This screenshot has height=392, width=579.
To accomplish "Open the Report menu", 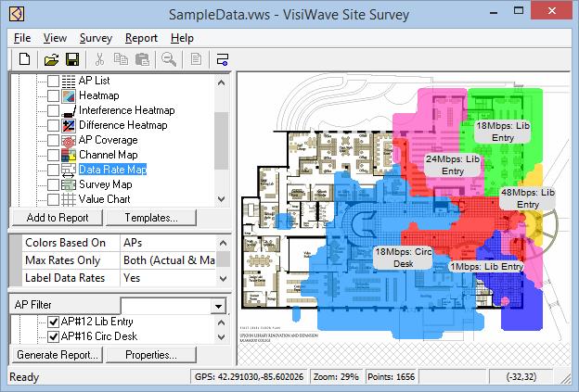I will coord(141,38).
